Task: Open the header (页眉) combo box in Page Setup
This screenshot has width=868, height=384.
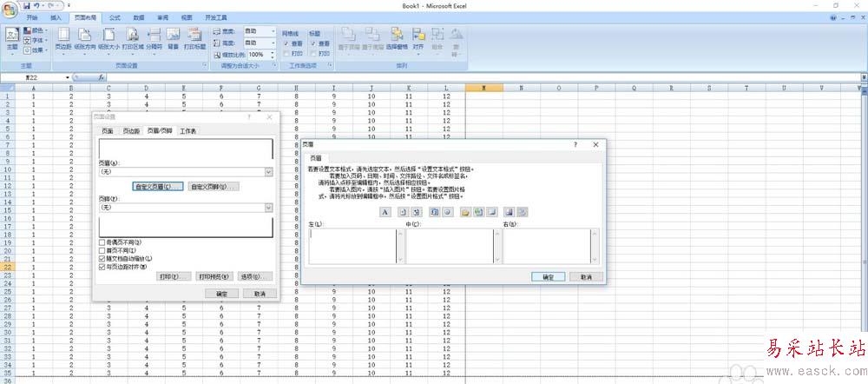Action: point(186,172)
